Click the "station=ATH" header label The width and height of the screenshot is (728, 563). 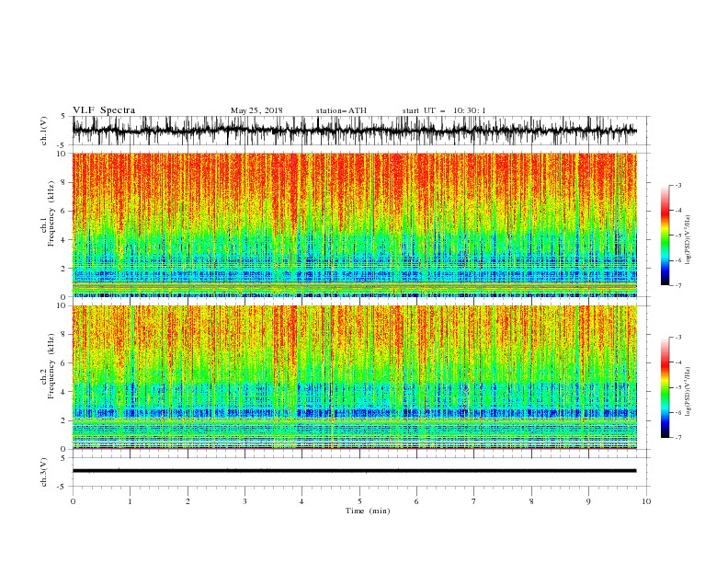point(341,110)
